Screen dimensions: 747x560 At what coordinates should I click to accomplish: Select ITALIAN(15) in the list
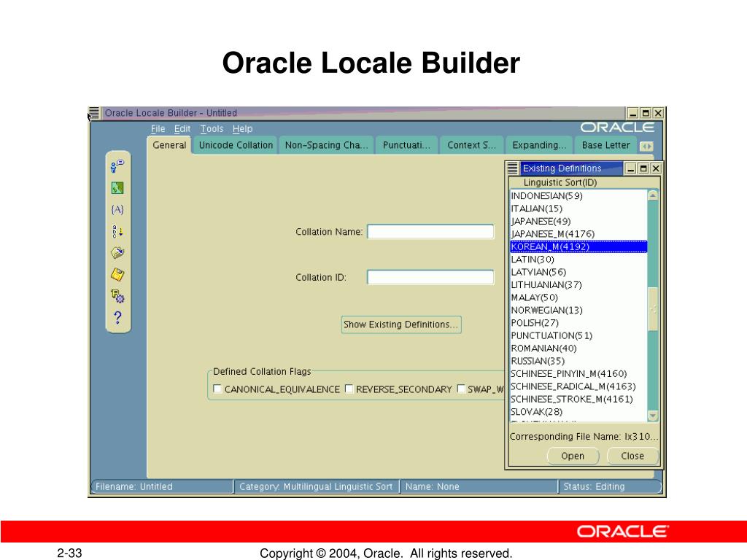(x=578, y=209)
